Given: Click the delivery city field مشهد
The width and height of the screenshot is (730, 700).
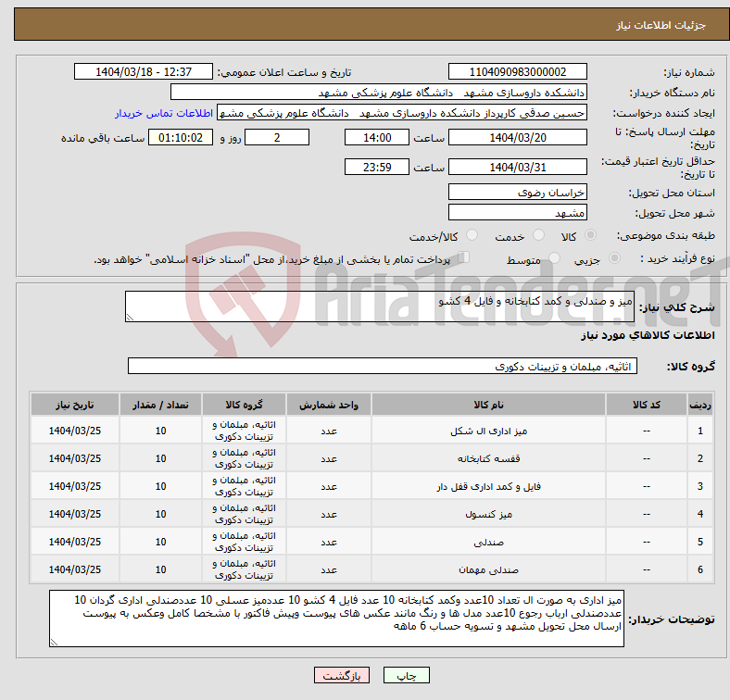Looking at the screenshot, I should pos(517,212).
